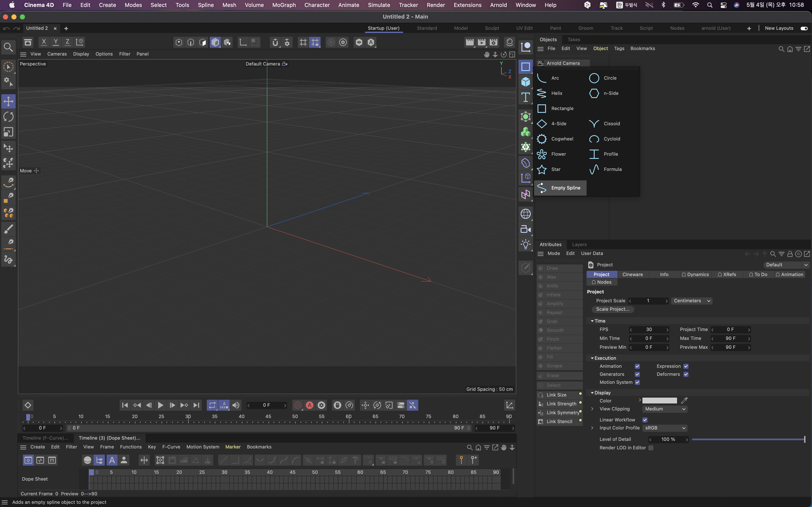Enable Render LOD in Editor checkbox
812x507 pixels.
(651, 448)
